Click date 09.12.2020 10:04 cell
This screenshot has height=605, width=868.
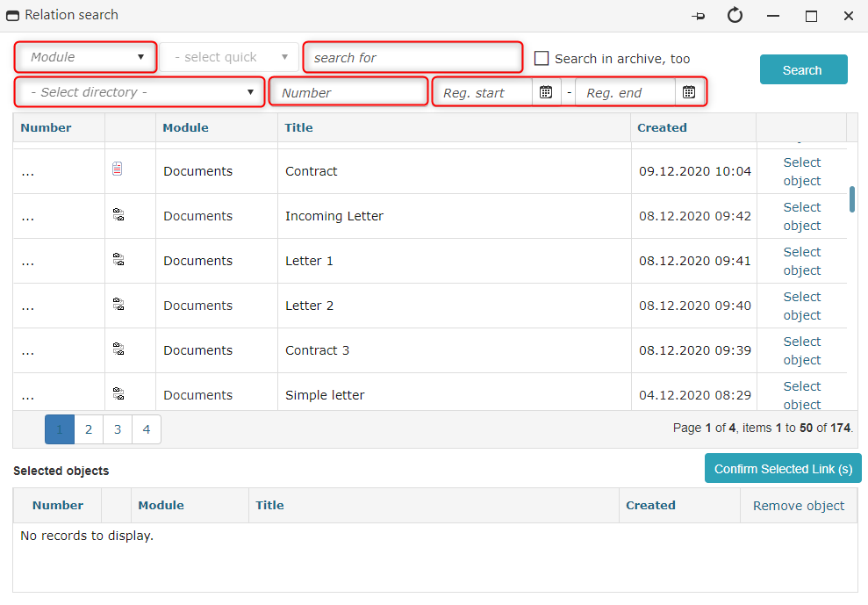point(695,172)
